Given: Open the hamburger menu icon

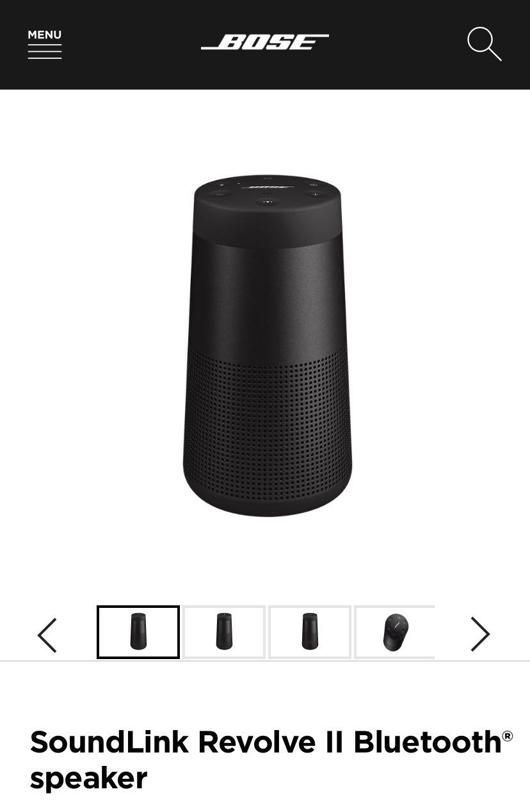Looking at the screenshot, I should pos(45,51).
